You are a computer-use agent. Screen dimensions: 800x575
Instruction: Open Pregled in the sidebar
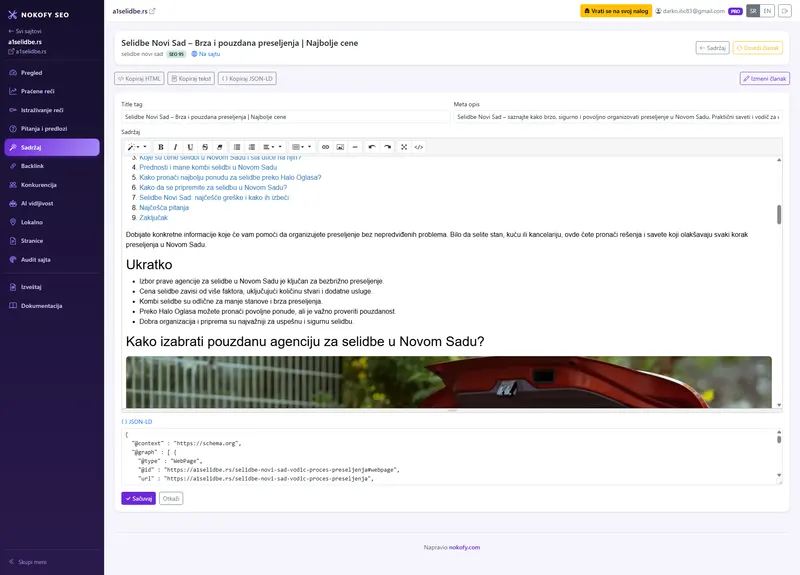click(x=52, y=73)
